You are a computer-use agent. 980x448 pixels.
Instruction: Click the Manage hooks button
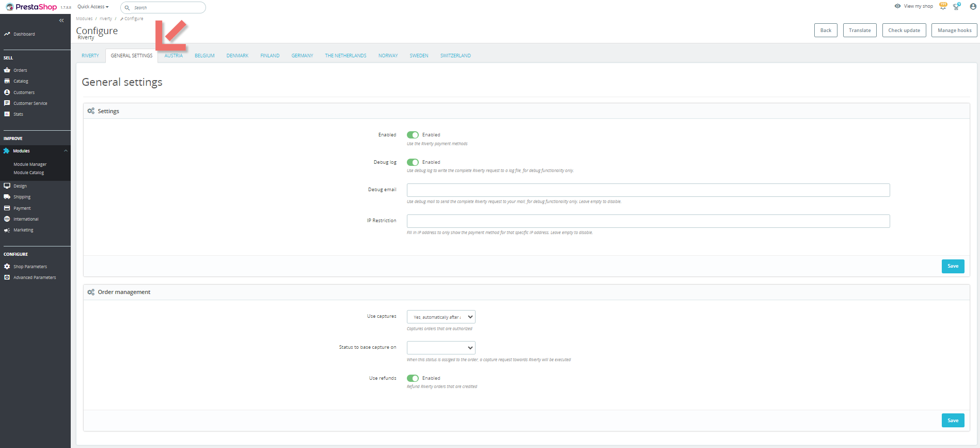(954, 30)
